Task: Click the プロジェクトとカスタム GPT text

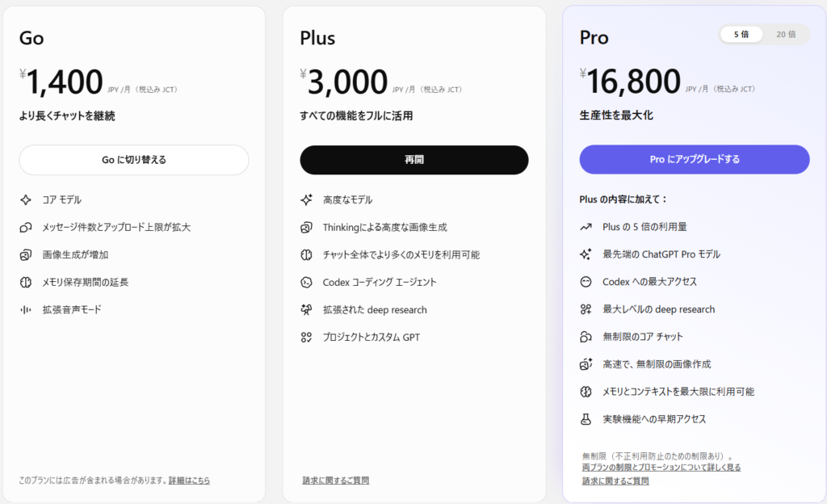Action: [372, 338]
